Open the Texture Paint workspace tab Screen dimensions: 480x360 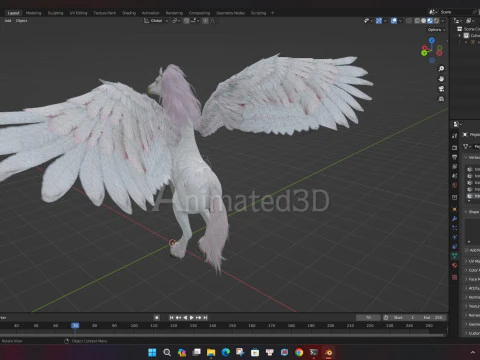tap(104, 13)
